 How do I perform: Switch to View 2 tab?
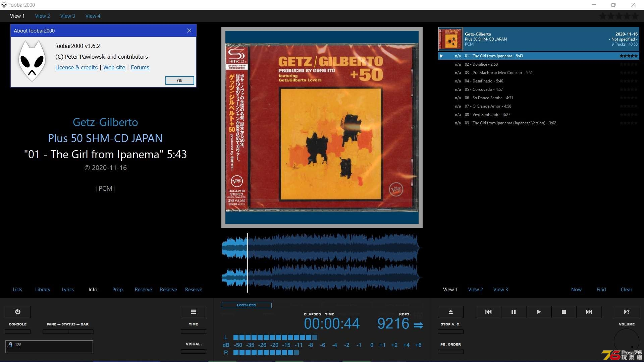(x=43, y=16)
